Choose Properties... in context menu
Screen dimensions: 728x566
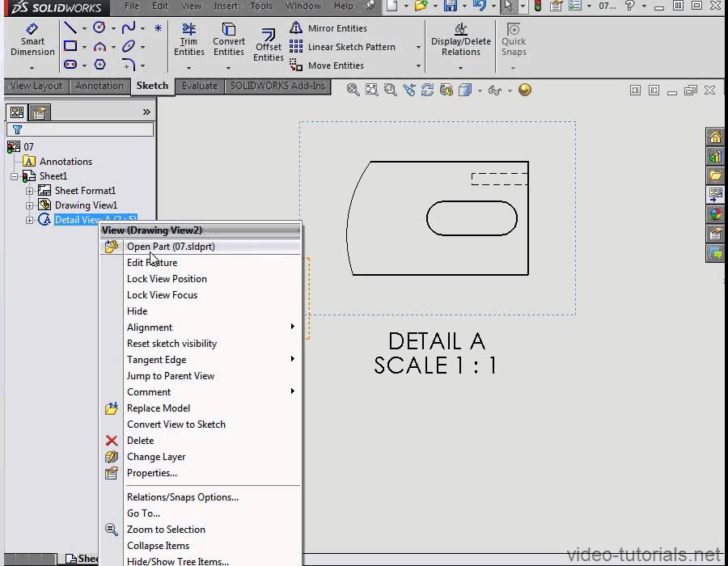click(200, 473)
